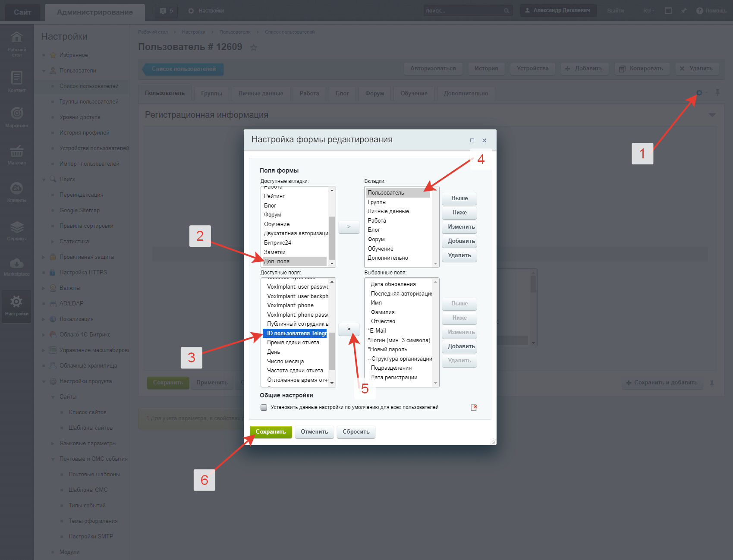Click the Сбросить button in dialog
The width and height of the screenshot is (733, 560).
point(356,432)
